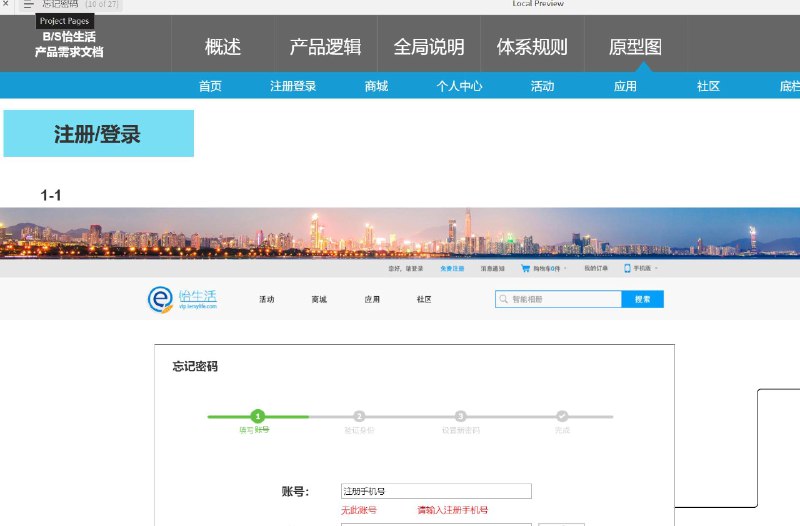800x526 pixels.
Task: Open 商城 in the site navigation
Action: [x=319, y=299]
